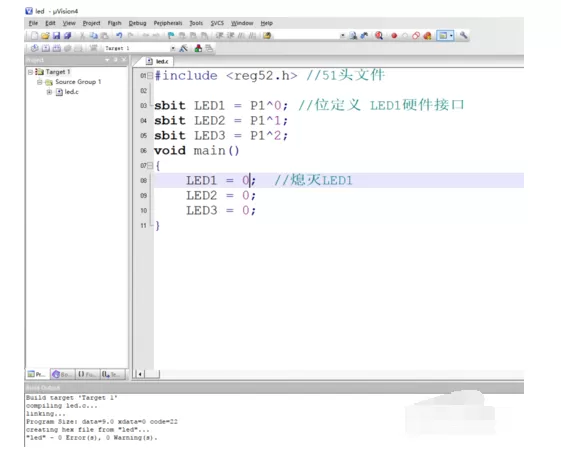Open the Peripherals menu
The width and height of the screenshot is (561, 458).
(168, 23)
